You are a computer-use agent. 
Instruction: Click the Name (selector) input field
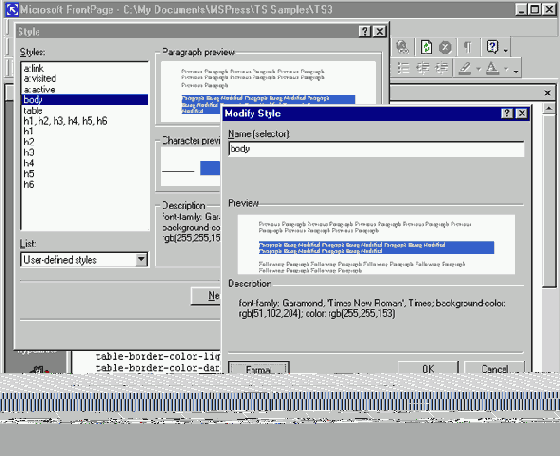click(x=376, y=149)
